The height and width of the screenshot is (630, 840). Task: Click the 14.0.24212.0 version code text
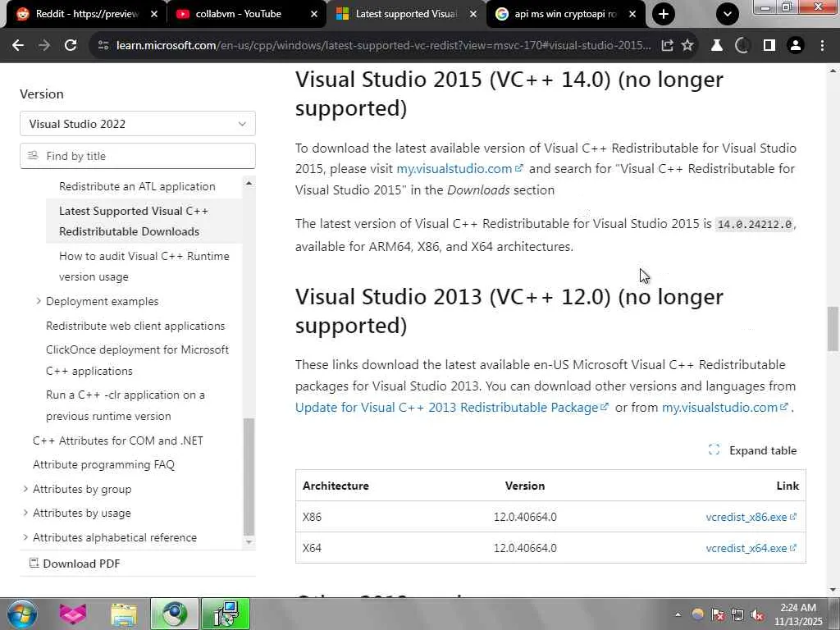tap(755, 225)
